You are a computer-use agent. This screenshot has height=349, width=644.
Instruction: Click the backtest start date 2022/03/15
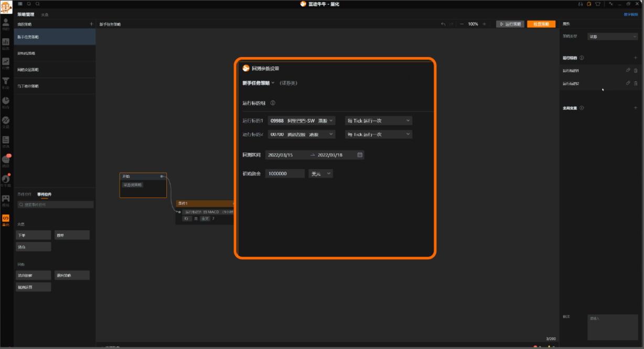pyautogui.click(x=280, y=155)
